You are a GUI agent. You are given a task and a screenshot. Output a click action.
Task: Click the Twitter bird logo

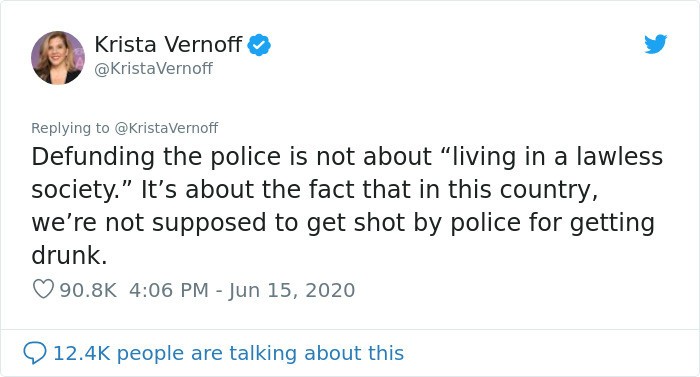pyautogui.click(x=655, y=44)
